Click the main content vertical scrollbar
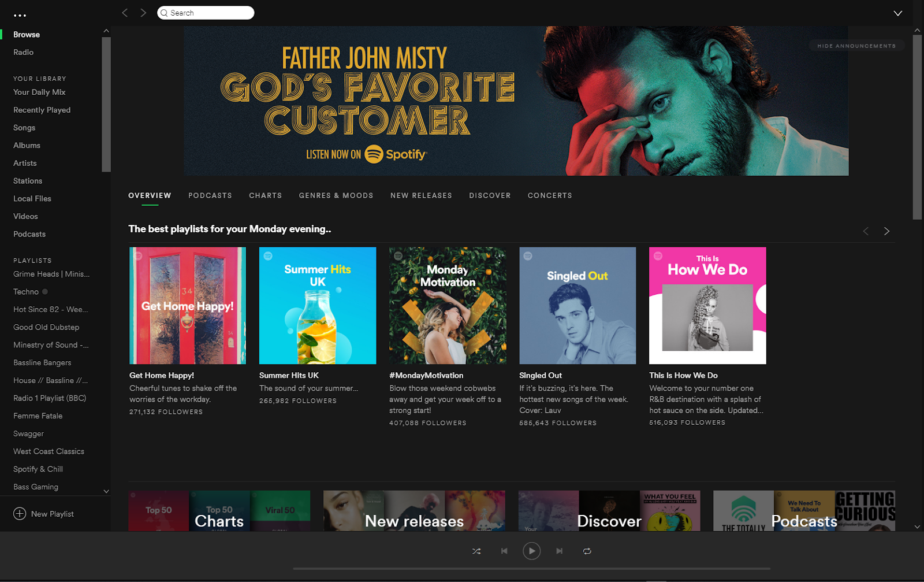 point(917,127)
